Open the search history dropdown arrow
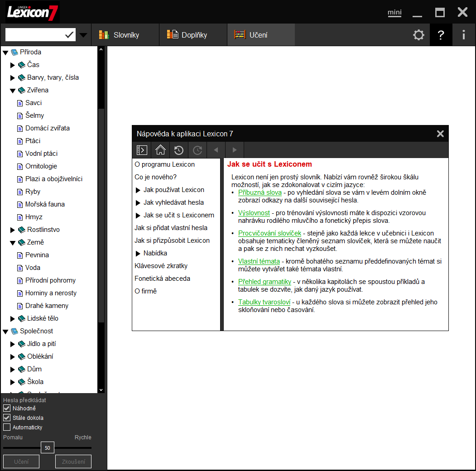Viewport: 476px width, 471px height. 83,35
